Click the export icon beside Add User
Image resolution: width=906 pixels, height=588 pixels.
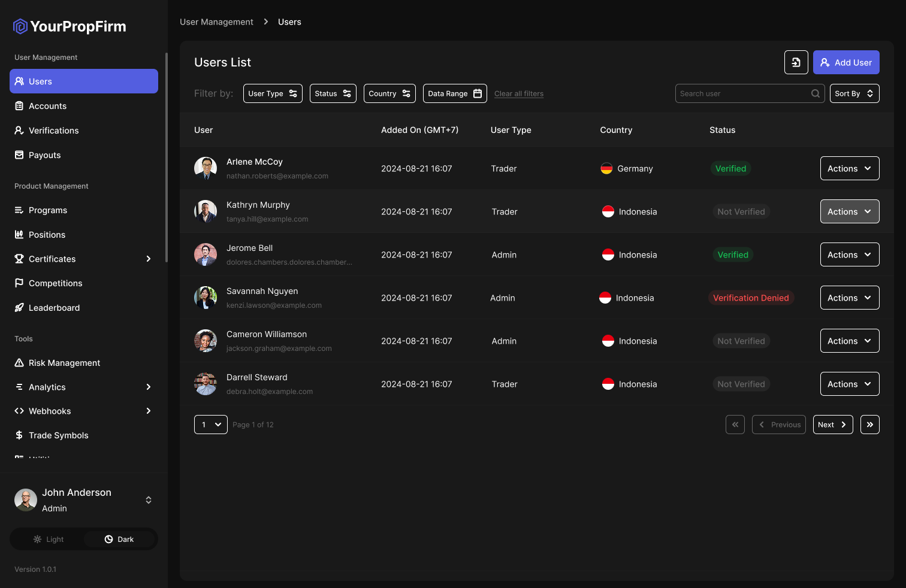tap(796, 62)
